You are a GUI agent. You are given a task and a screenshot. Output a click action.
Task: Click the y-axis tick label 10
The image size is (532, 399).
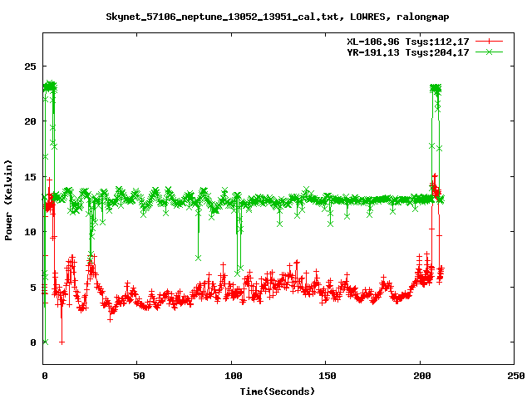click(30, 232)
